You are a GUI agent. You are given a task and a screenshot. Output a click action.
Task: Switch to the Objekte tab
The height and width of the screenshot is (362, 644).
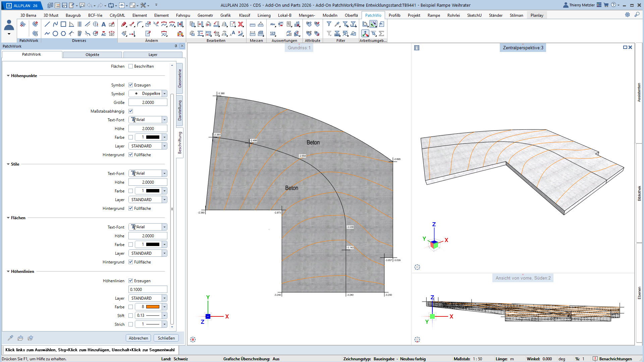[92, 55]
